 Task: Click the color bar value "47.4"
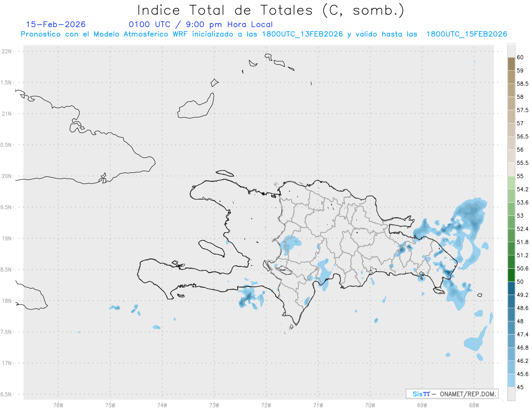522,334
